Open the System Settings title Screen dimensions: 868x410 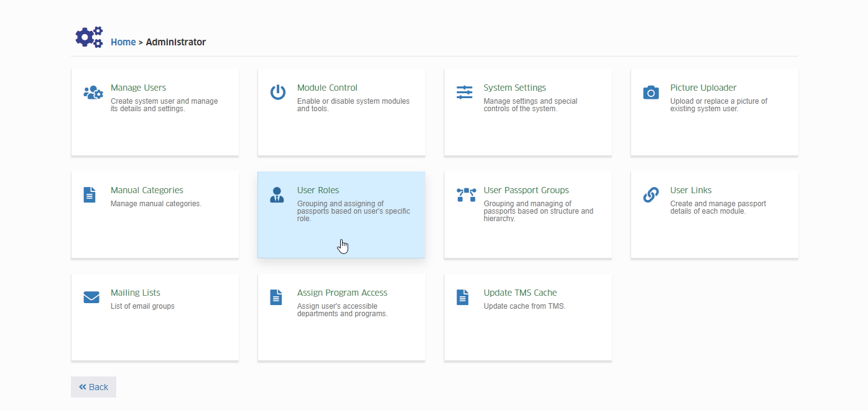tap(515, 88)
